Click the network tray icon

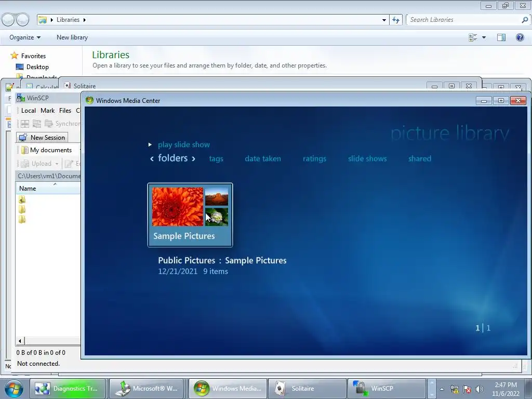(454, 389)
